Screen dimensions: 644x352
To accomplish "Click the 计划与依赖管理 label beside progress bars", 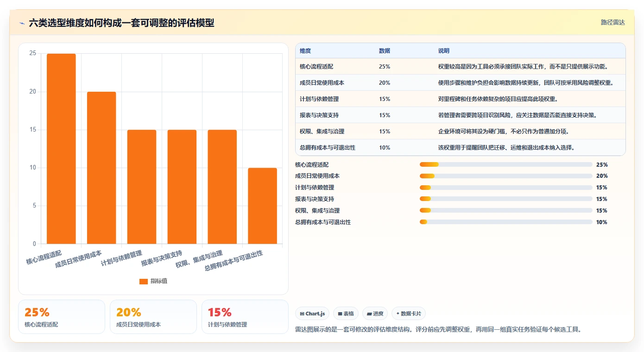I will (315, 188).
